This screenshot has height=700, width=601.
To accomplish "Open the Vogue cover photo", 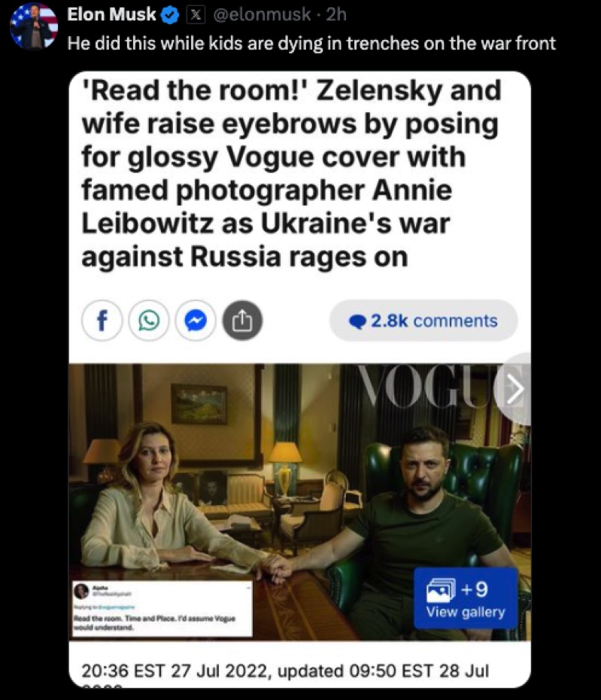I will (x=300, y=502).
